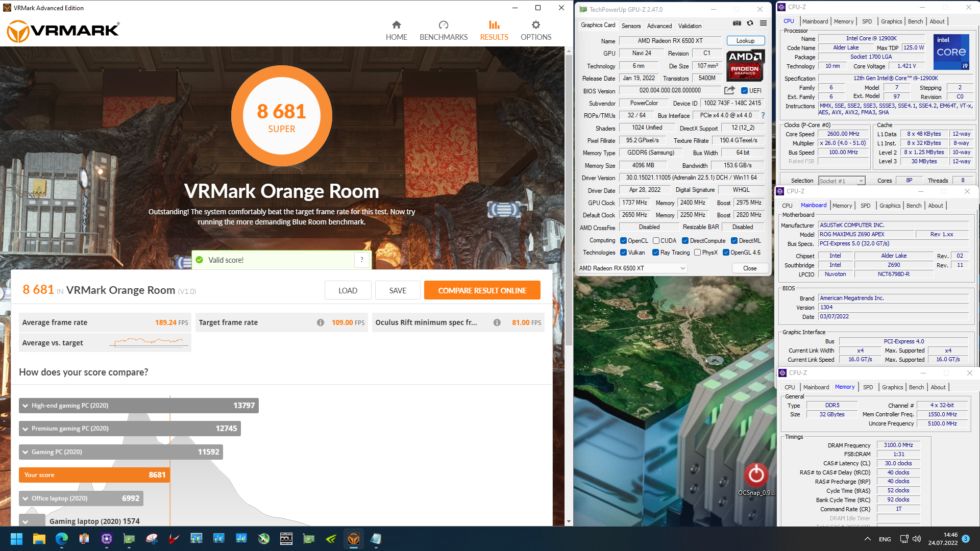Open the Notepad taskbar icon
This screenshot has width=980, height=551.
click(x=376, y=539)
